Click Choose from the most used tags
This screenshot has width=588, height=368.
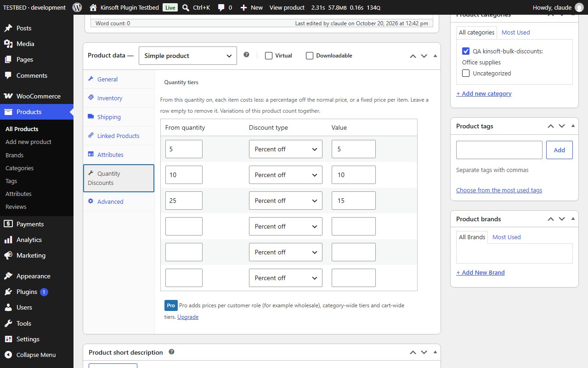499,190
